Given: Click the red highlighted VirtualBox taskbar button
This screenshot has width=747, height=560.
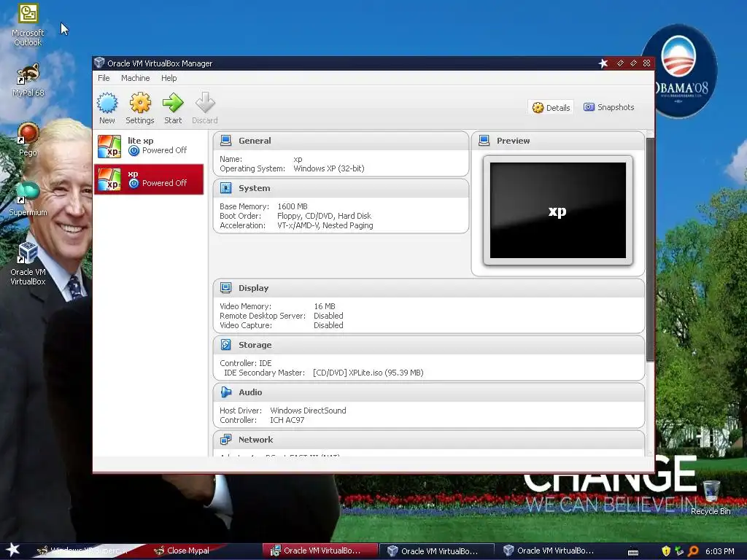Looking at the screenshot, I should pyautogui.click(x=320, y=551).
